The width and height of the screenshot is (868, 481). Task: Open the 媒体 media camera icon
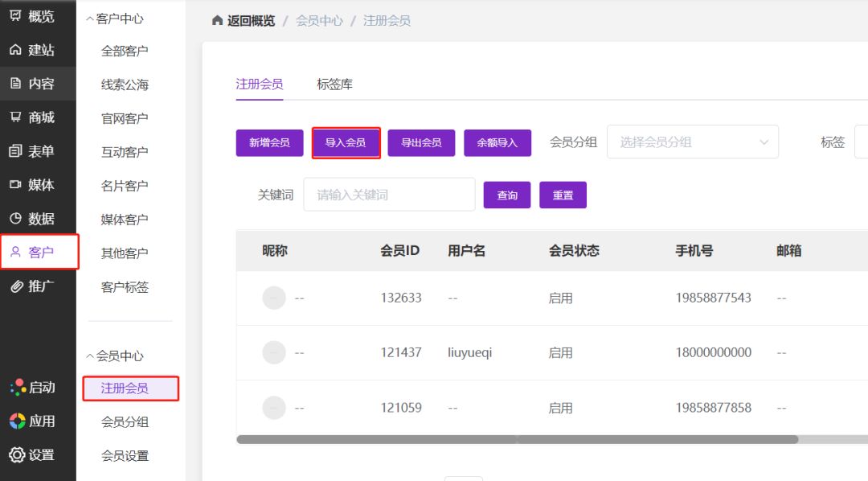15,185
